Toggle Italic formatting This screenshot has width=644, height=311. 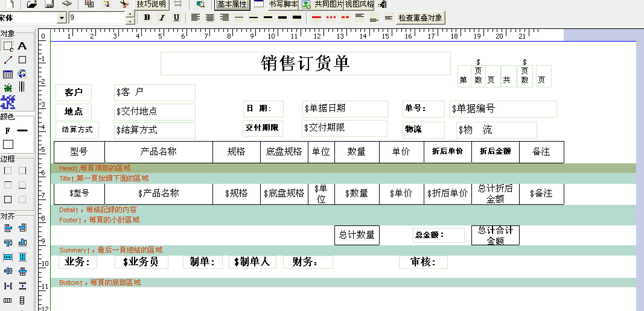pos(161,17)
